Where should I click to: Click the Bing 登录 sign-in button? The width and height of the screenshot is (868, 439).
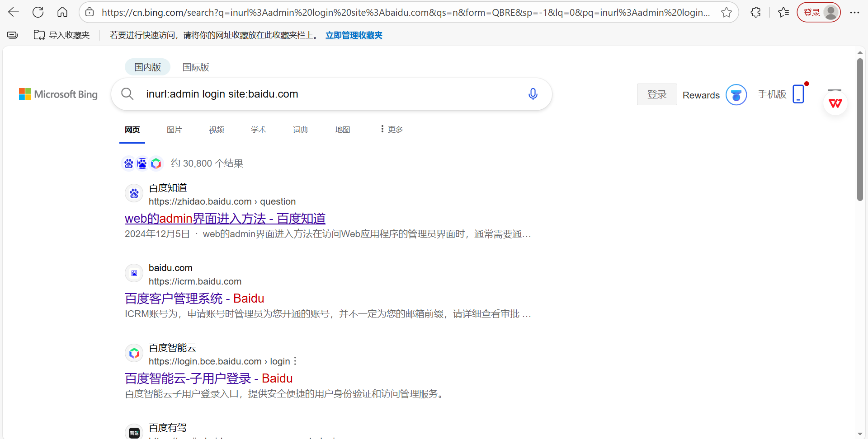(657, 94)
